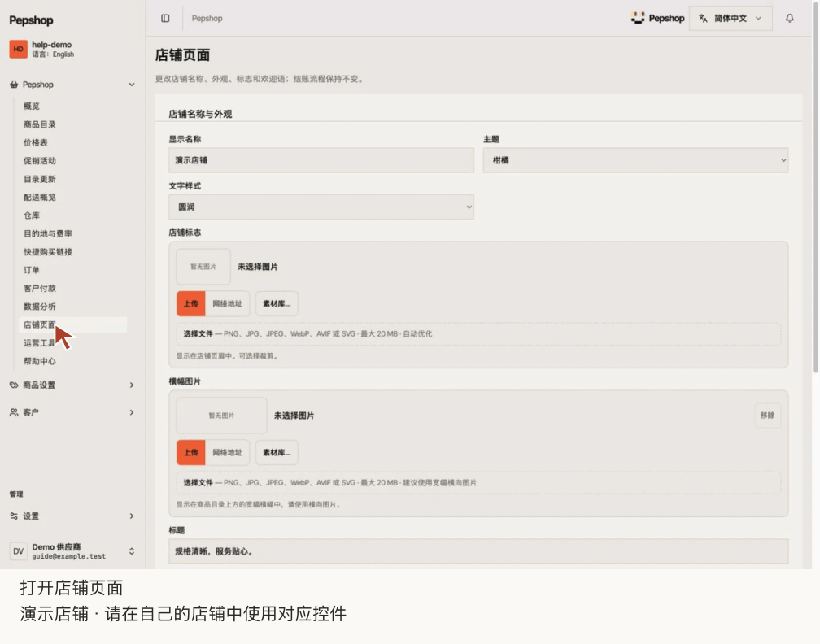
Task: Select 上传 option for 横幅图片
Action: 191,453
